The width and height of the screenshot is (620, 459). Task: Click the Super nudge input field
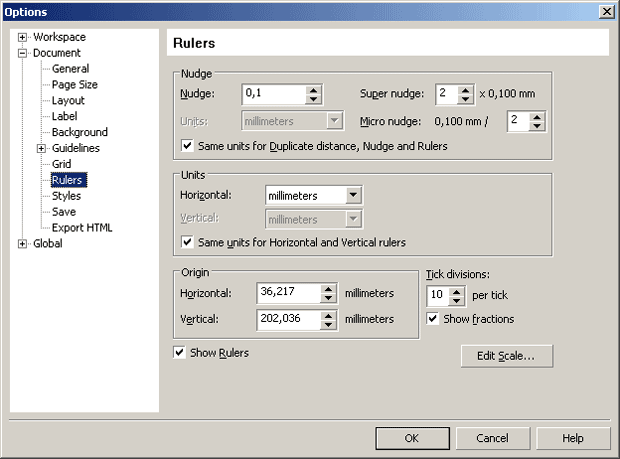click(x=447, y=94)
